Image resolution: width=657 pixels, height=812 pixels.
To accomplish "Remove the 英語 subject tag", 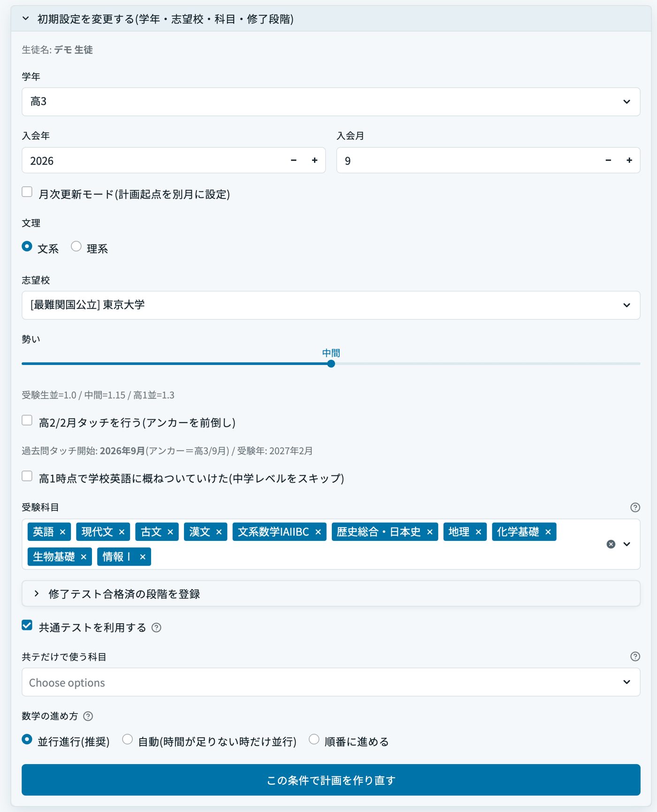I will pos(62,532).
